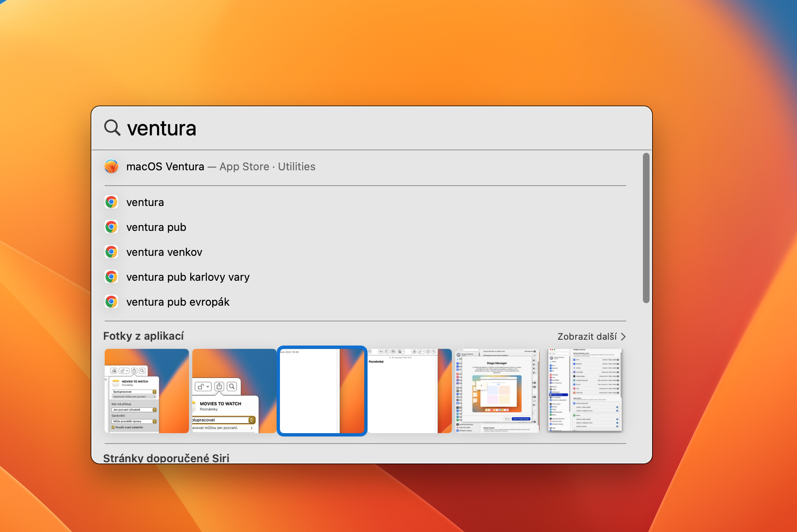Choose "ventura pub karlovy vary" suggestion
Image resolution: width=797 pixels, height=532 pixels.
click(x=365, y=277)
